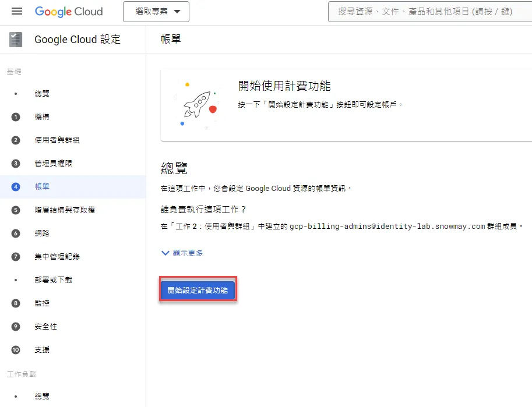Screen dimensions: 532x407
Task: Click the number 6 step badge icon
Action: [16, 233]
